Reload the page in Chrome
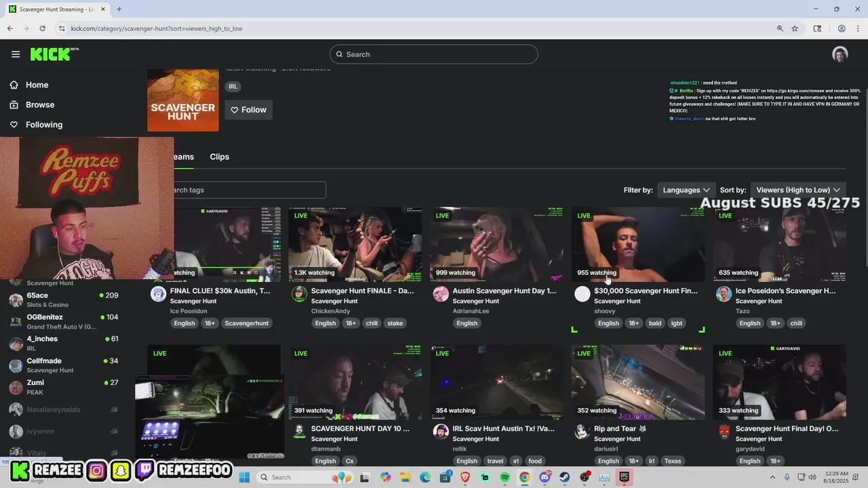Viewport: 868px width, 488px height. pyautogui.click(x=42, y=28)
